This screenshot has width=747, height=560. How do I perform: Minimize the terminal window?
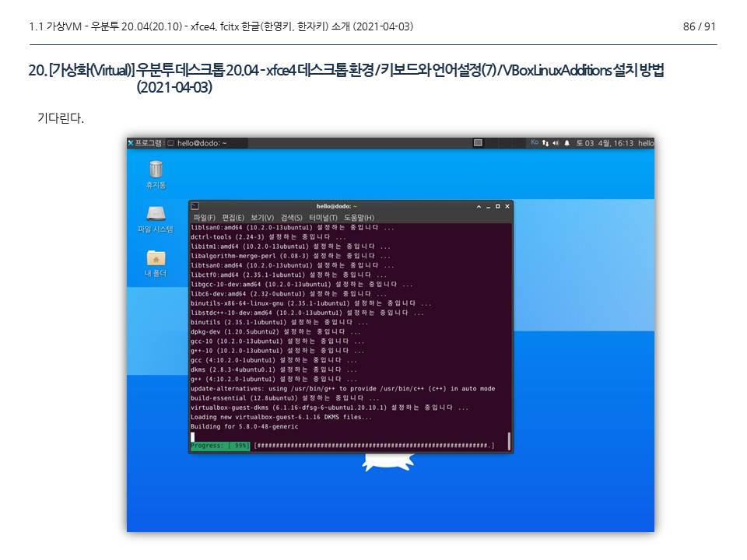coord(489,206)
